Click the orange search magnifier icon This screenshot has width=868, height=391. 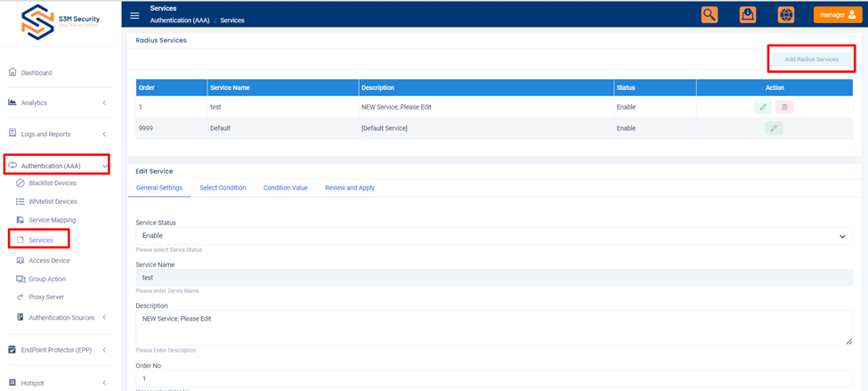(710, 15)
